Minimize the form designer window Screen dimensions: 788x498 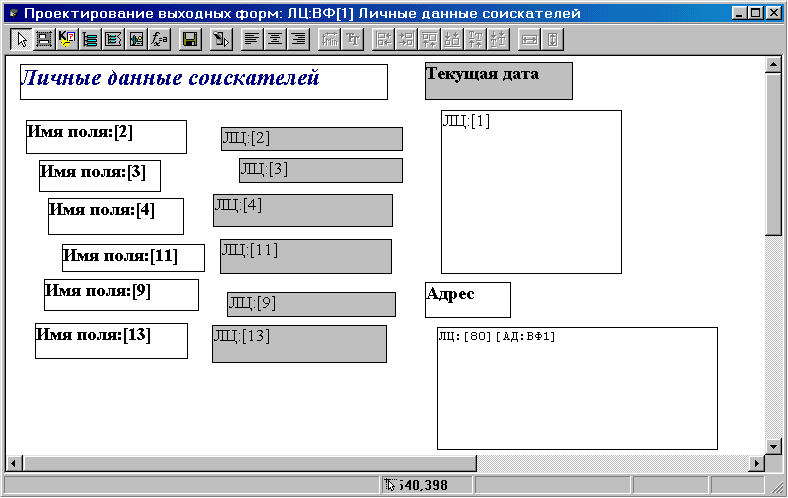pyautogui.click(x=739, y=13)
